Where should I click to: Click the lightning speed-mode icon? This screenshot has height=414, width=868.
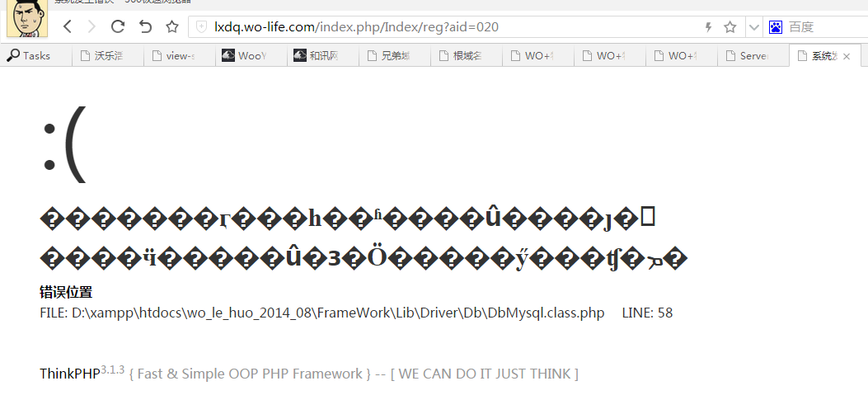708,26
